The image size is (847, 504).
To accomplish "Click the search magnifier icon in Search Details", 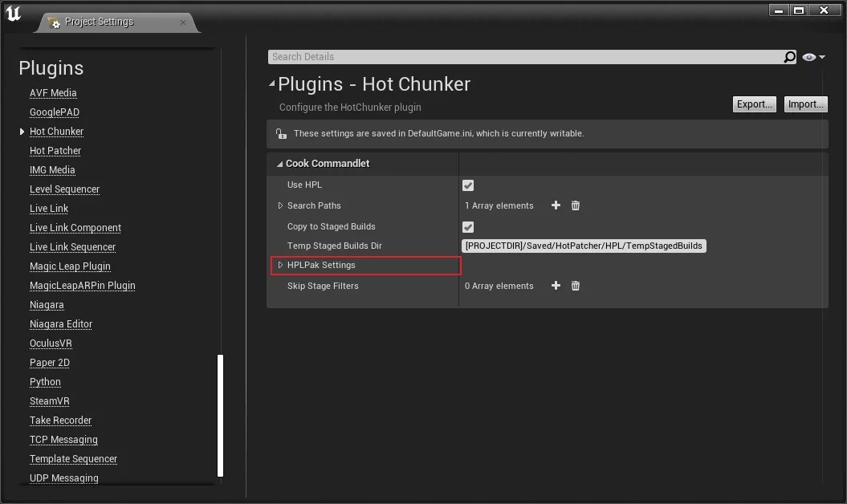I will 789,57.
